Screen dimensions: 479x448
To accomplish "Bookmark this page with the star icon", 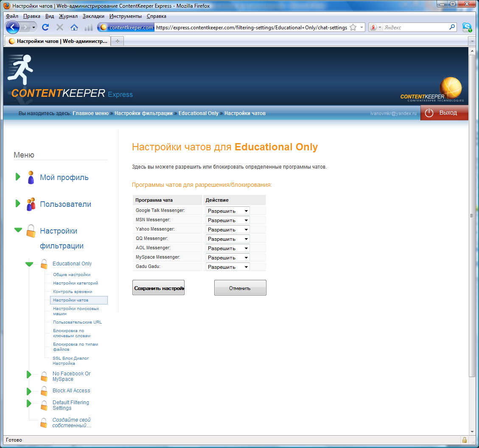I will (x=353, y=28).
